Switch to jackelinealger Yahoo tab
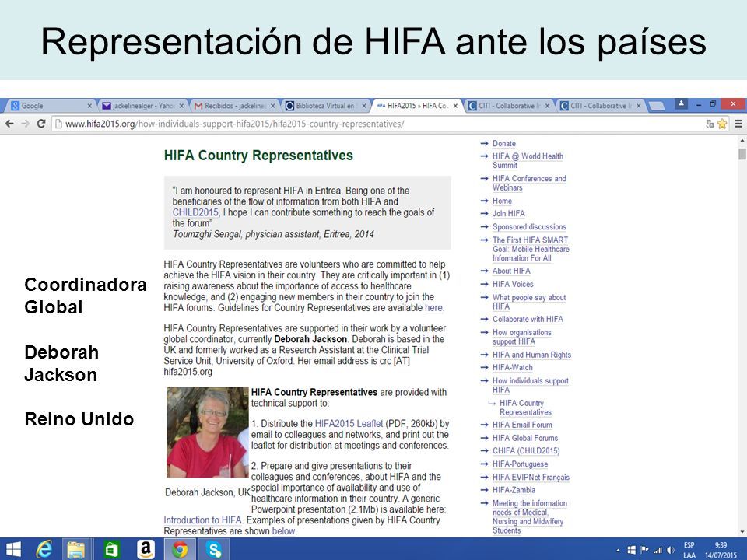Image resolution: width=747 pixels, height=560 pixels. click(142, 106)
